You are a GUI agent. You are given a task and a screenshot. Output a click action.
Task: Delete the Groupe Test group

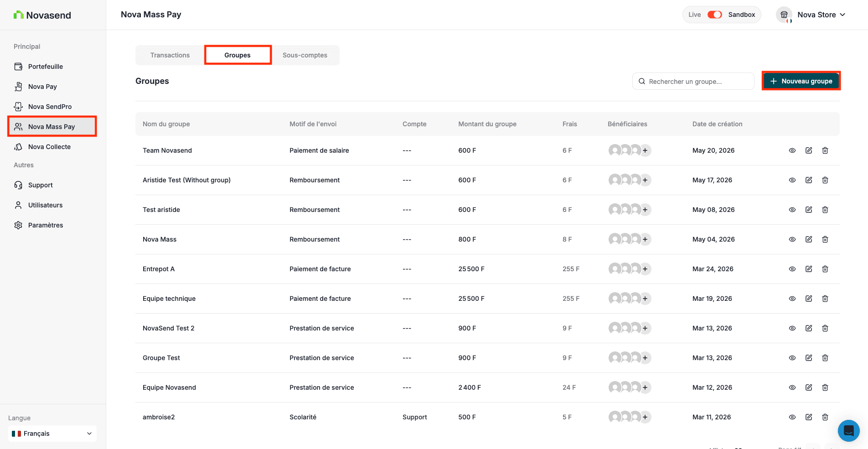(825, 358)
